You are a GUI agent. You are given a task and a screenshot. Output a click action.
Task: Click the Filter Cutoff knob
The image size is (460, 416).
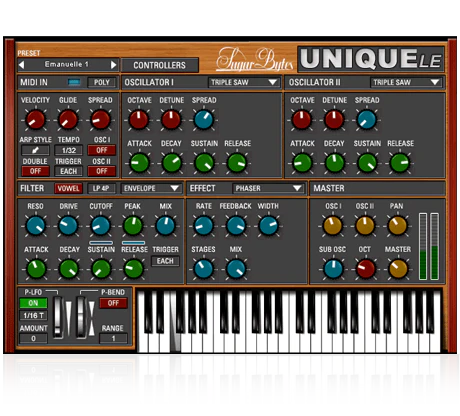(x=100, y=225)
